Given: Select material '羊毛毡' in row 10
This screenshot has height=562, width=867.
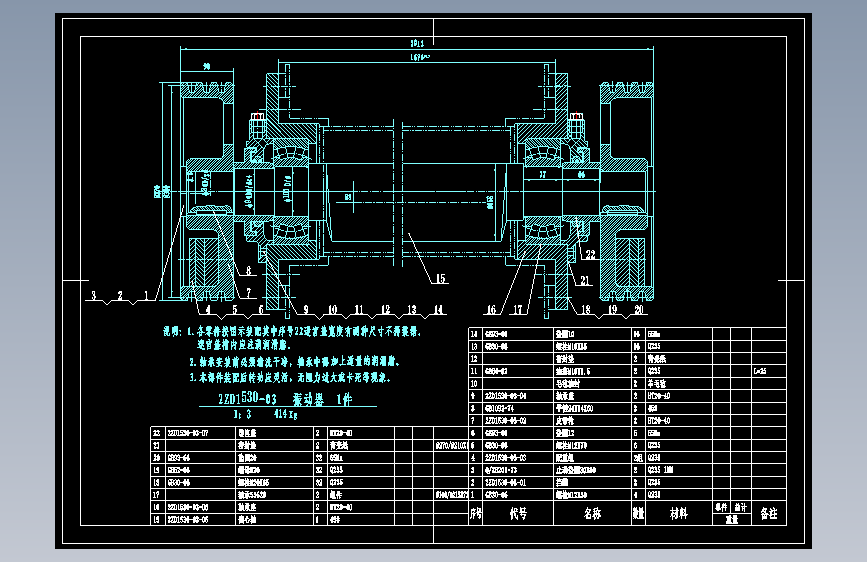Looking at the screenshot, I should pyautogui.click(x=656, y=383).
